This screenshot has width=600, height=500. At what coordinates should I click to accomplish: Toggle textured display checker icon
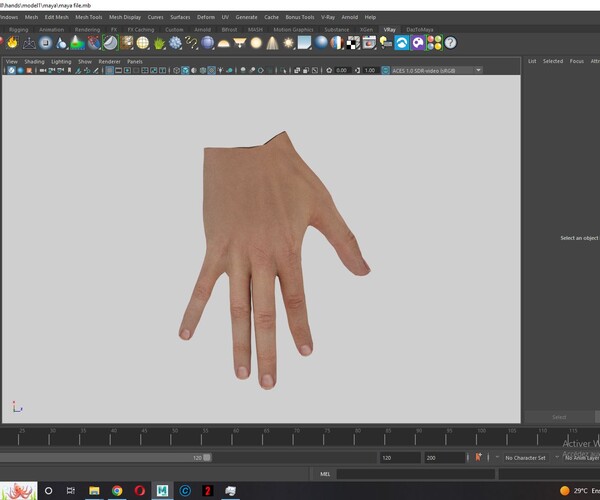(x=211, y=70)
